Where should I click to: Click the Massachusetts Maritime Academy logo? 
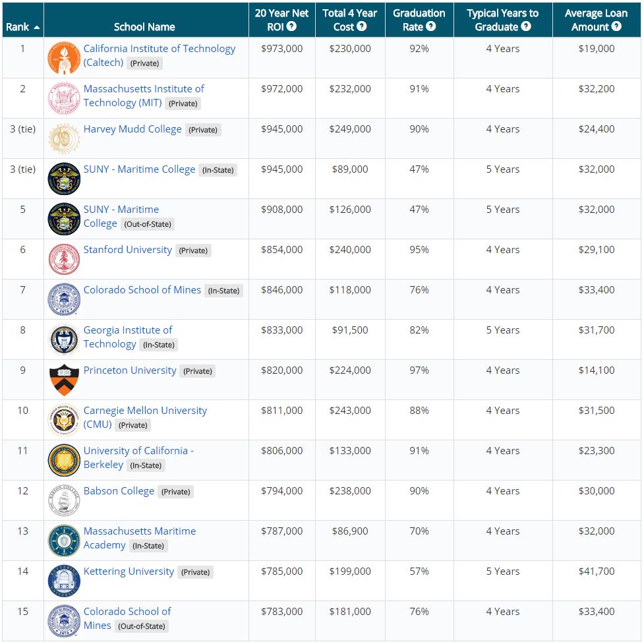(x=64, y=541)
